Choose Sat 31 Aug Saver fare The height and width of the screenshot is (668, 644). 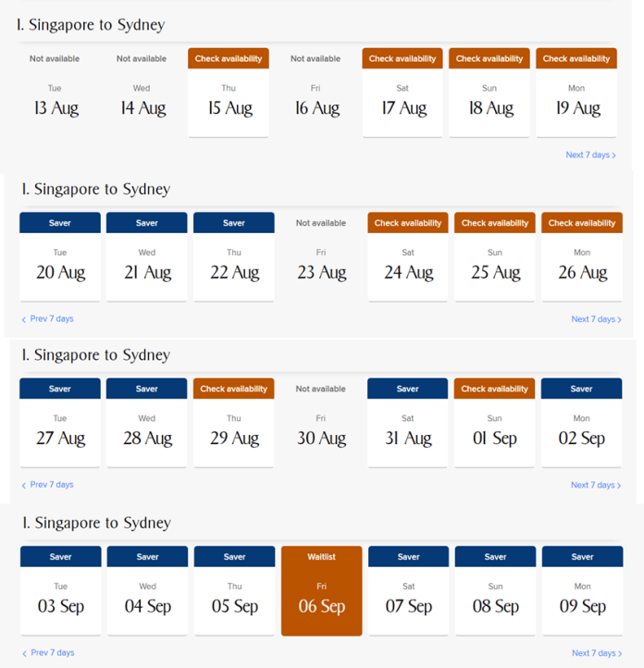[408, 424]
